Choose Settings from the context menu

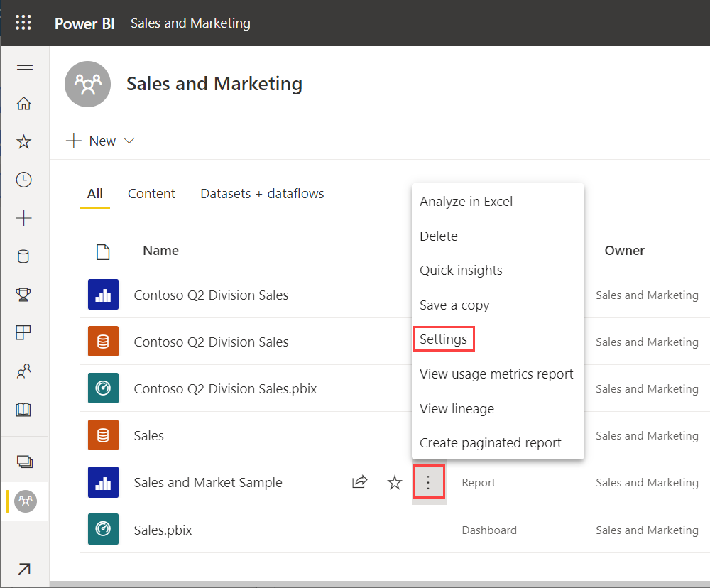(443, 339)
